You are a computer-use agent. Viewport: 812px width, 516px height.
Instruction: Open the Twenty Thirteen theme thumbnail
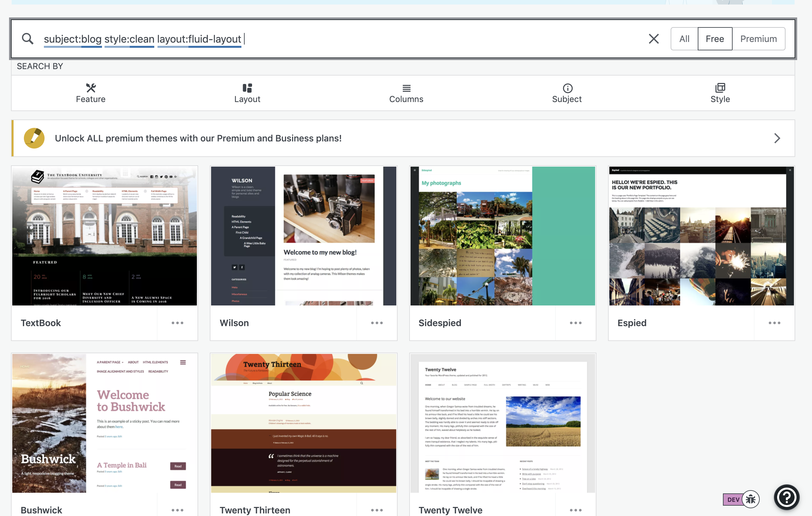point(303,423)
